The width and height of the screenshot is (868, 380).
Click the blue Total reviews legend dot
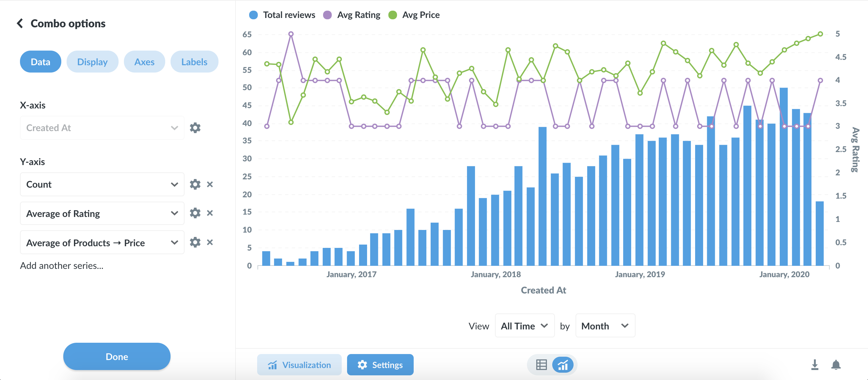pos(253,15)
